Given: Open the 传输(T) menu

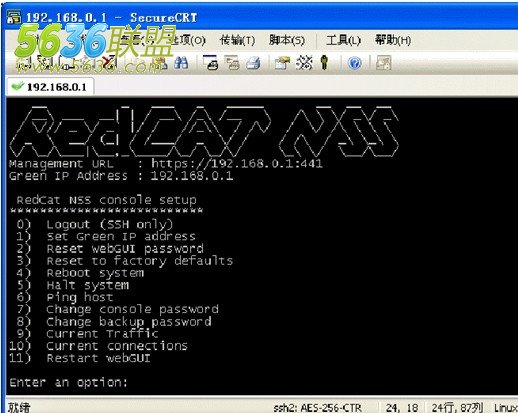Looking at the screenshot, I should point(237,40).
